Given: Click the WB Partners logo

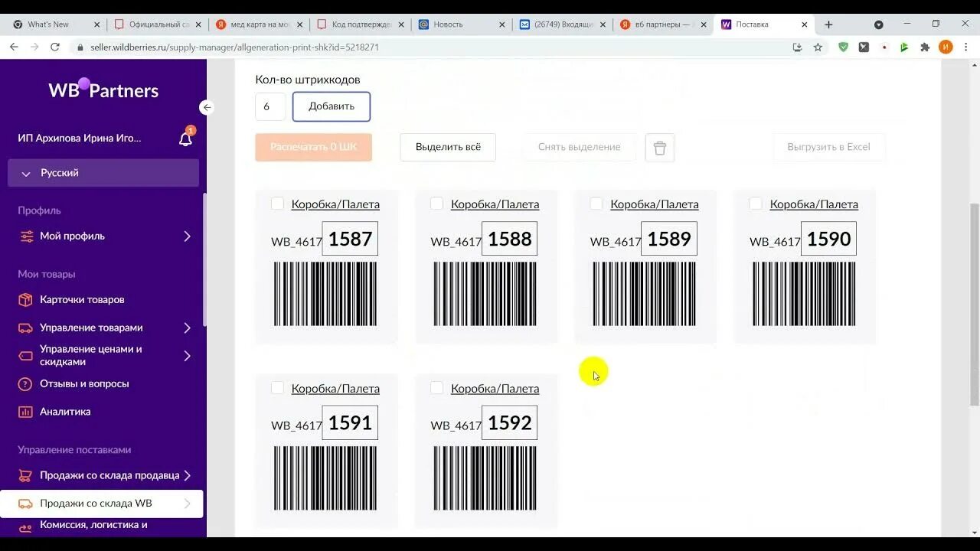Looking at the screenshot, I should coord(103,90).
